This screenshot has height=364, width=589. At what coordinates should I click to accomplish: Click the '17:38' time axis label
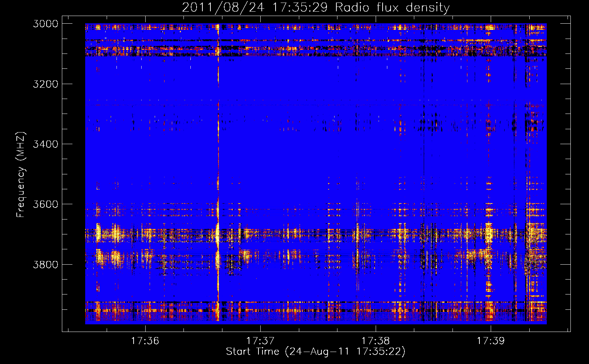[x=376, y=341]
